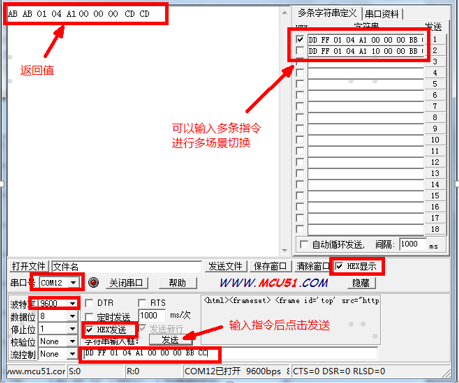This screenshot has height=383, width=459.
Task: Enable 自动循环发送 auto loop checkbox
Action: click(x=303, y=244)
